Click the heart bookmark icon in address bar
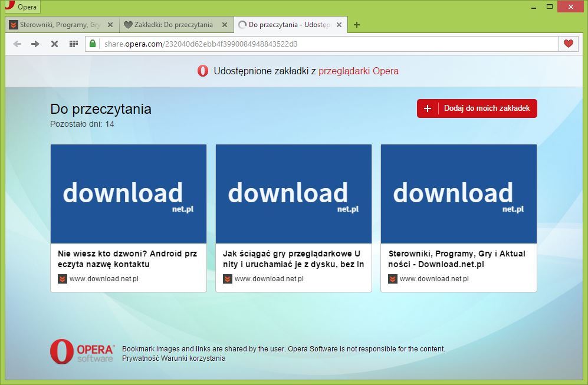The width and height of the screenshot is (588, 385). 569,44
